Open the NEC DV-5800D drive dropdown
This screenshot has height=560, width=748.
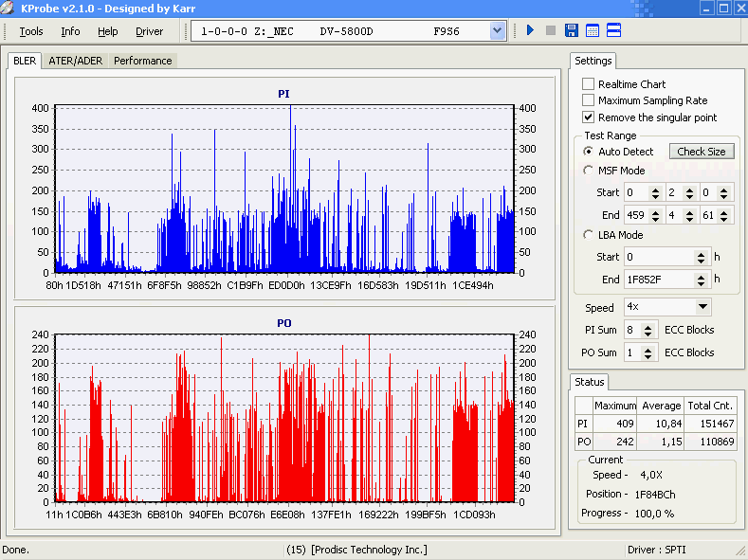(498, 31)
